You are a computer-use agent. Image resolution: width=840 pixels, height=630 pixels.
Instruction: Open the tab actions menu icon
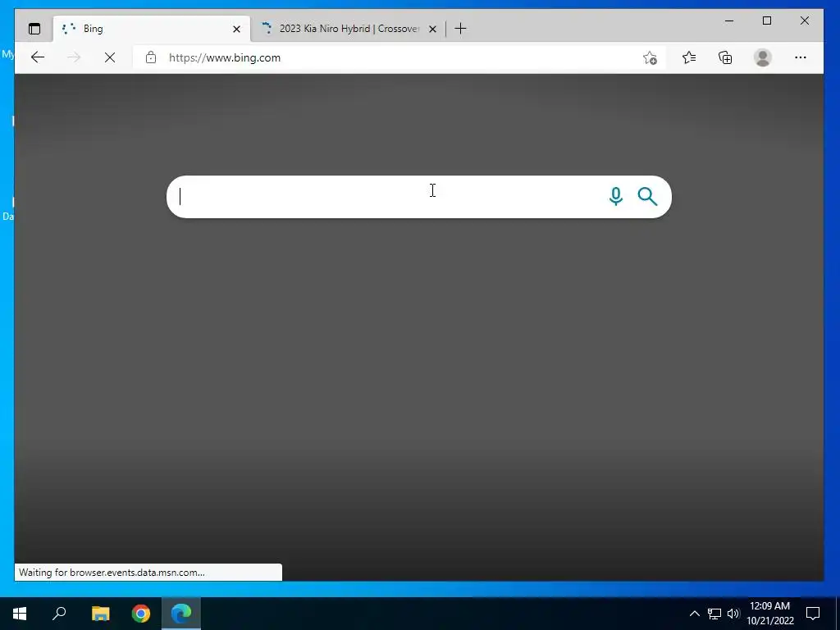pos(34,29)
